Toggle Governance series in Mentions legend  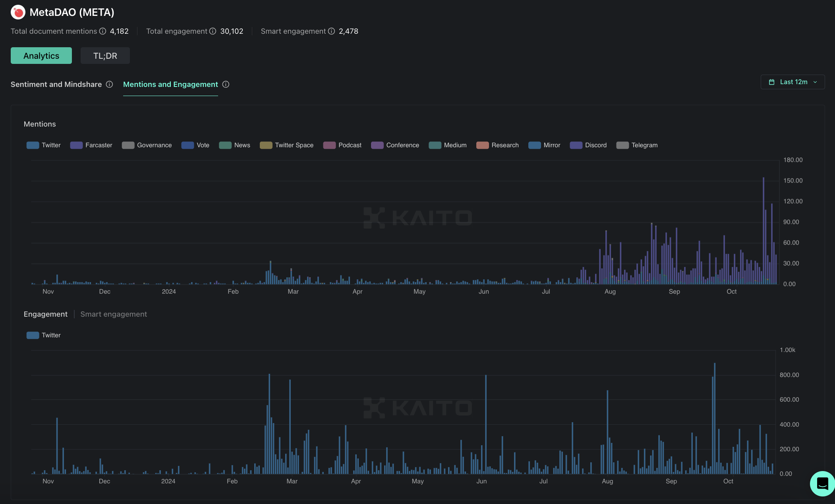(147, 145)
